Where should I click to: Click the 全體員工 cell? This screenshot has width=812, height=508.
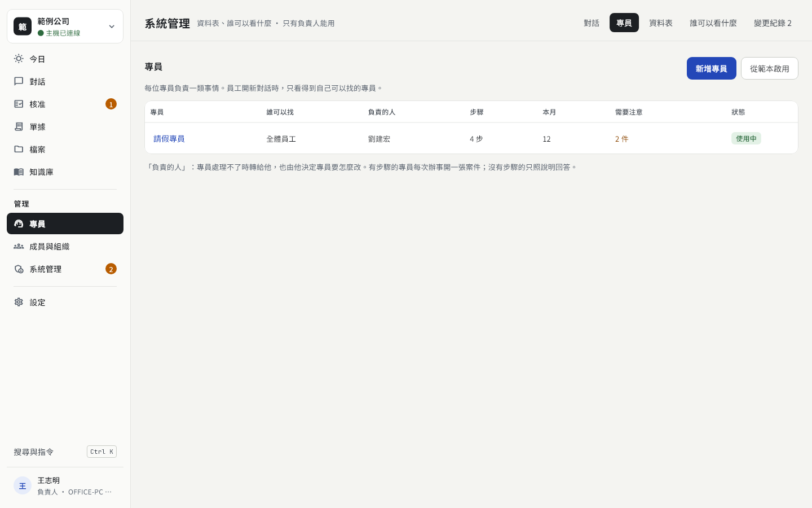click(281, 139)
